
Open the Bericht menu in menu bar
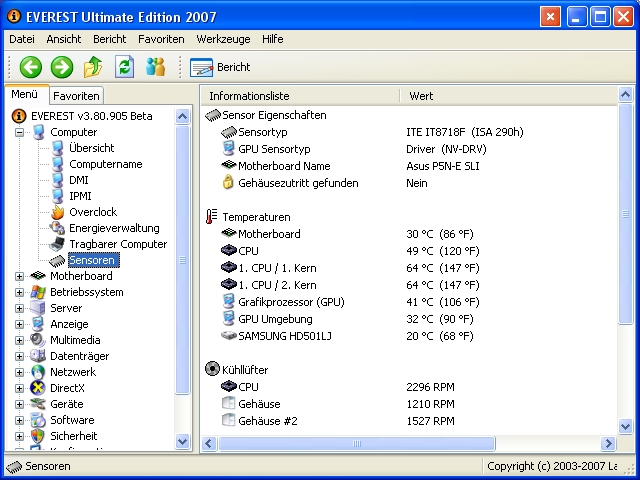[x=109, y=39]
